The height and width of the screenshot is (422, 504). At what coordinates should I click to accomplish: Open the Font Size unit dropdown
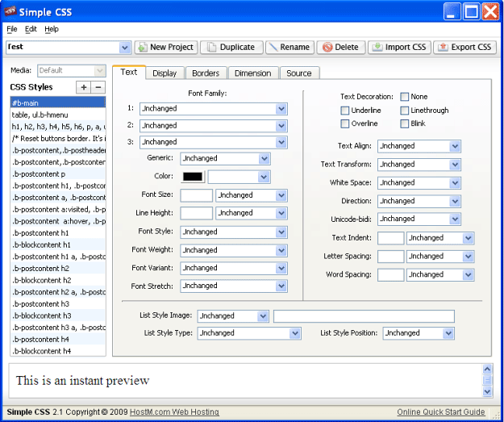(x=281, y=195)
